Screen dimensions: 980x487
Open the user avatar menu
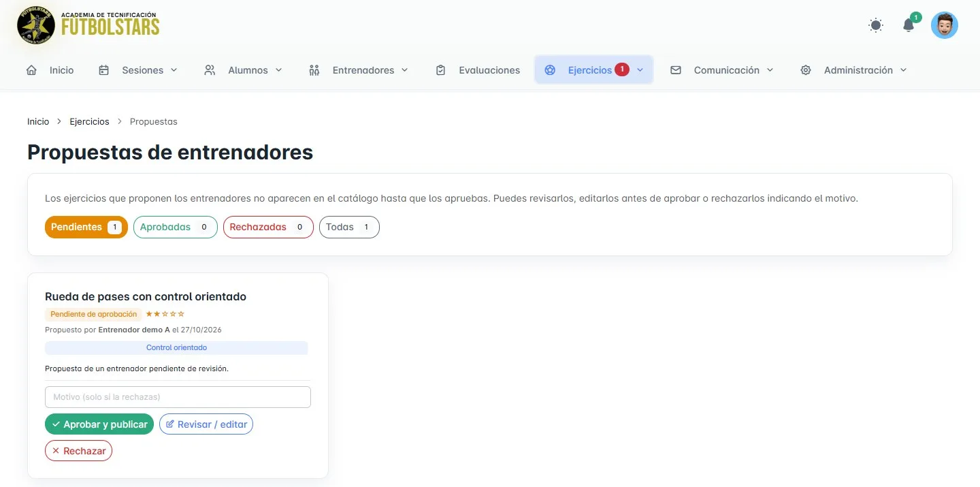point(945,25)
